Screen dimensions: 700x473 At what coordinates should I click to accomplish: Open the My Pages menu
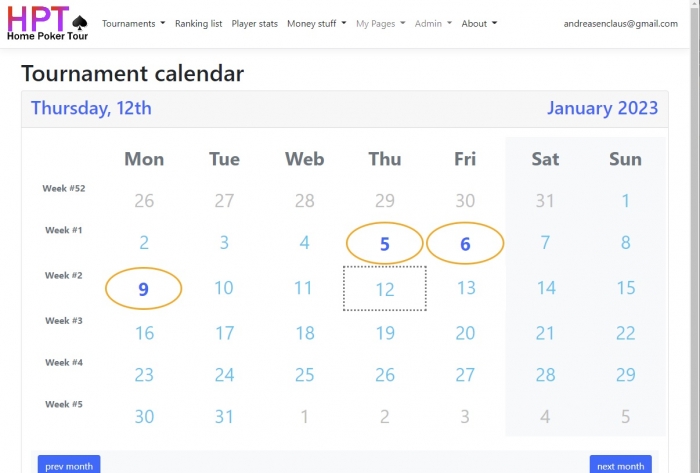(x=380, y=24)
